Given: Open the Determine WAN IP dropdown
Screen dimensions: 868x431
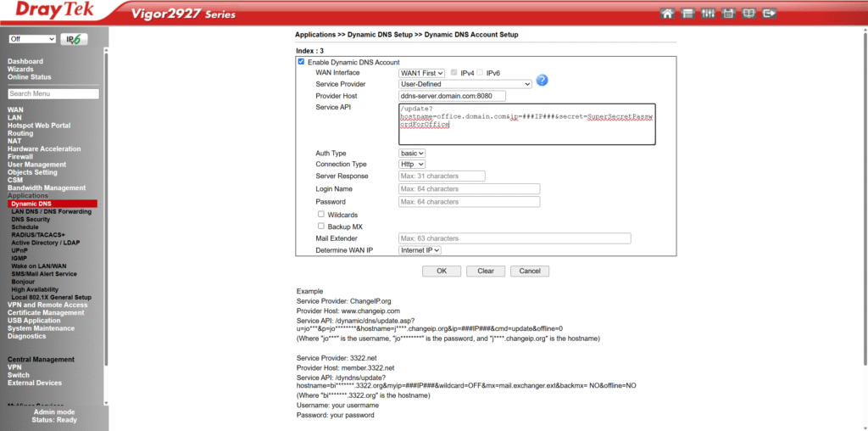Looking at the screenshot, I should pos(420,250).
